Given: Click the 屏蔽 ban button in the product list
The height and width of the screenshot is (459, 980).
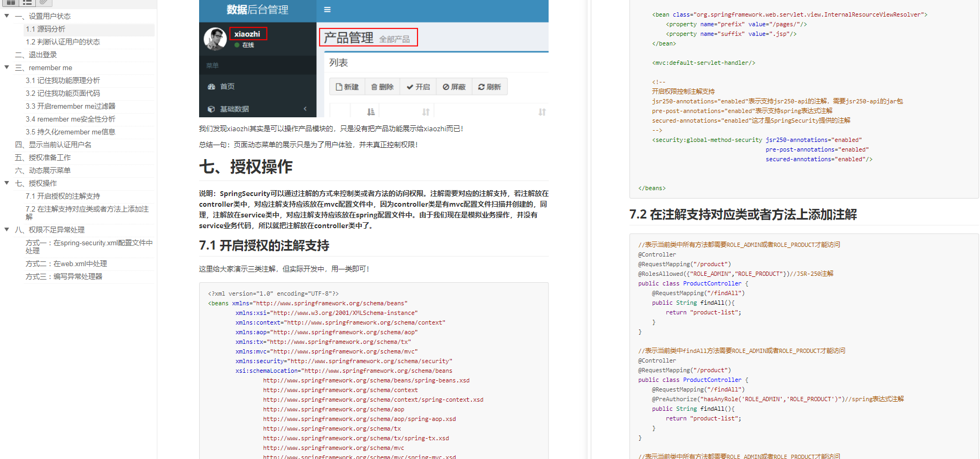Looking at the screenshot, I should coord(454,87).
